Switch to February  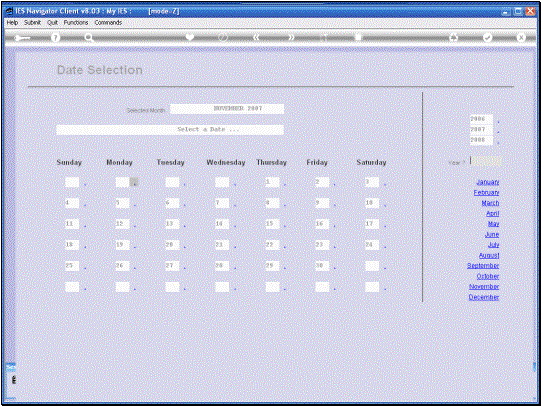click(486, 192)
